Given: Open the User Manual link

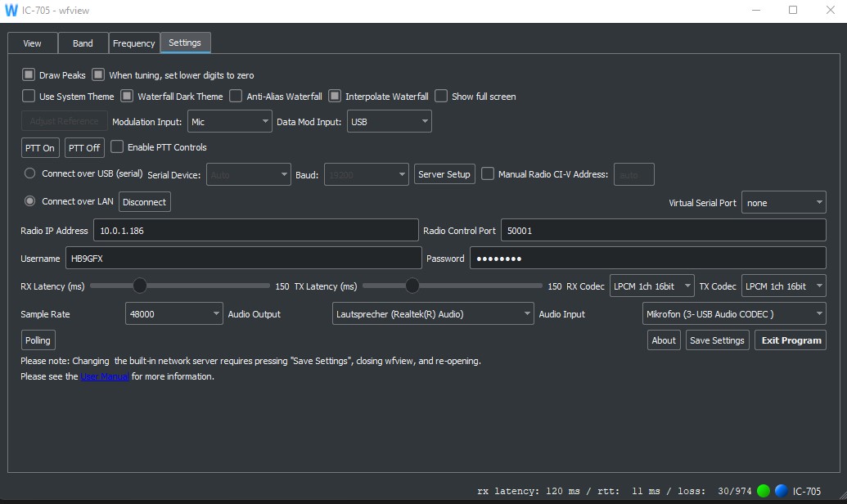Looking at the screenshot, I should pos(105,377).
